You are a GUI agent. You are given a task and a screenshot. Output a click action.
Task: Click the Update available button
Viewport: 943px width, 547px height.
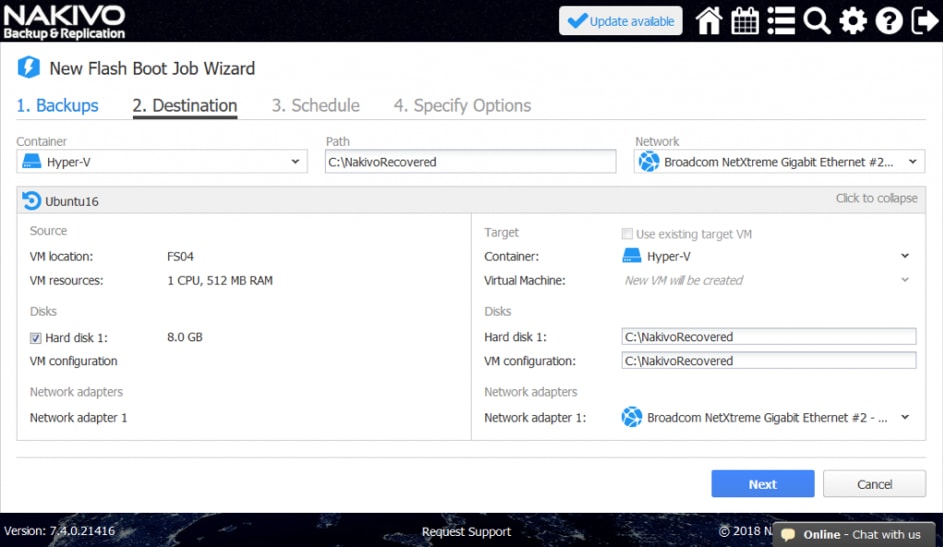pyautogui.click(x=620, y=21)
